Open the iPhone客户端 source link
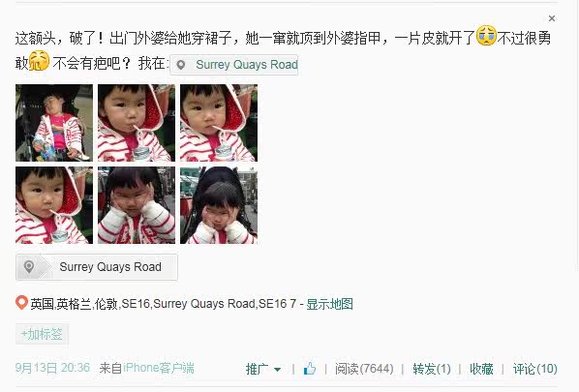The image size is (579, 392). (159, 368)
